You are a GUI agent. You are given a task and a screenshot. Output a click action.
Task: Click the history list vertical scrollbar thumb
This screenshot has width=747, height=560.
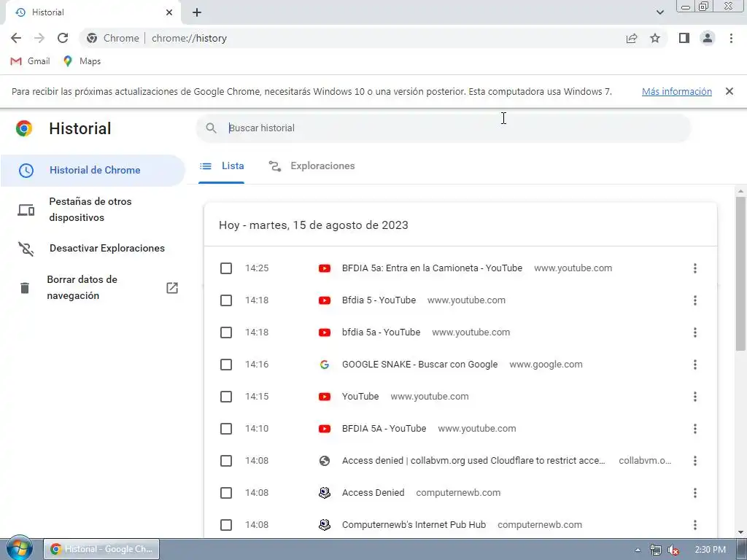point(740,274)
